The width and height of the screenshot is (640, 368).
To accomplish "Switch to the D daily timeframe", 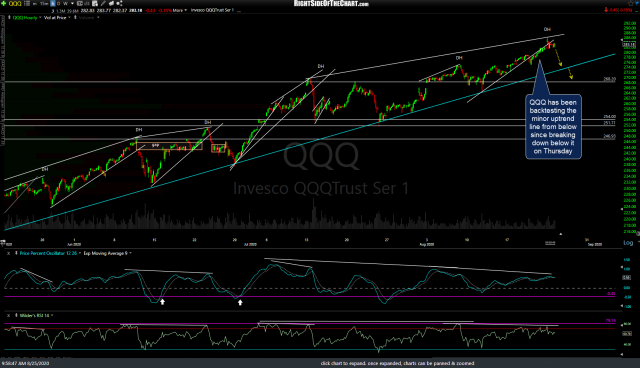I will click(x=59, y=4).
